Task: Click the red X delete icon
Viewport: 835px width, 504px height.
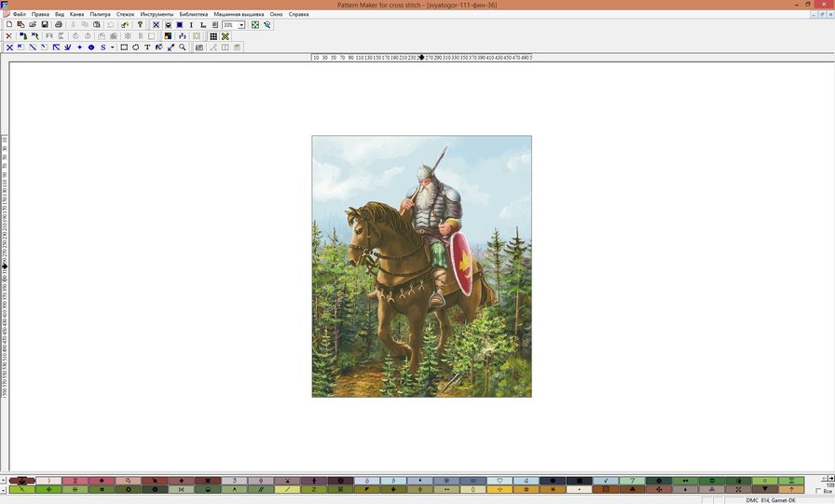Action: (8, 35)
